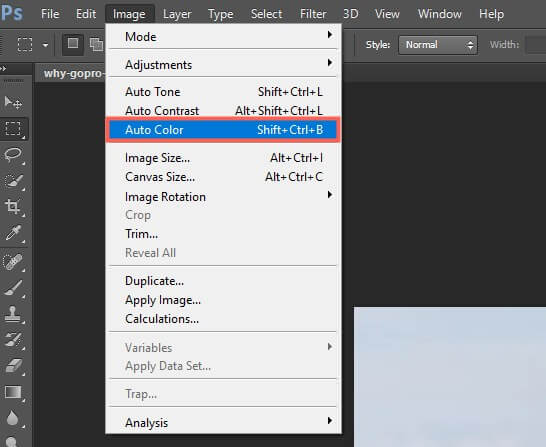This screenshot has width=546, height=447.
Task: Expand the Adjustments submenu
Action: [223, 64]
